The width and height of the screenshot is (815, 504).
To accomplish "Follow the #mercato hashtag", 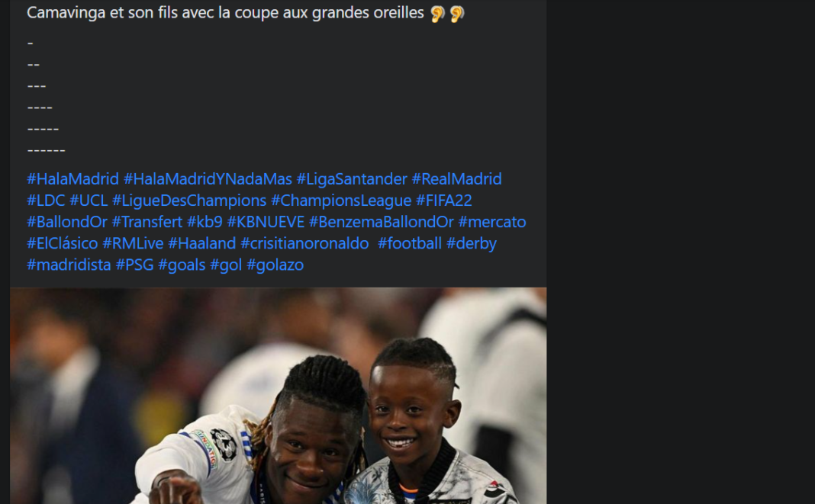I will pyautogui.click(x=492, y=222).
